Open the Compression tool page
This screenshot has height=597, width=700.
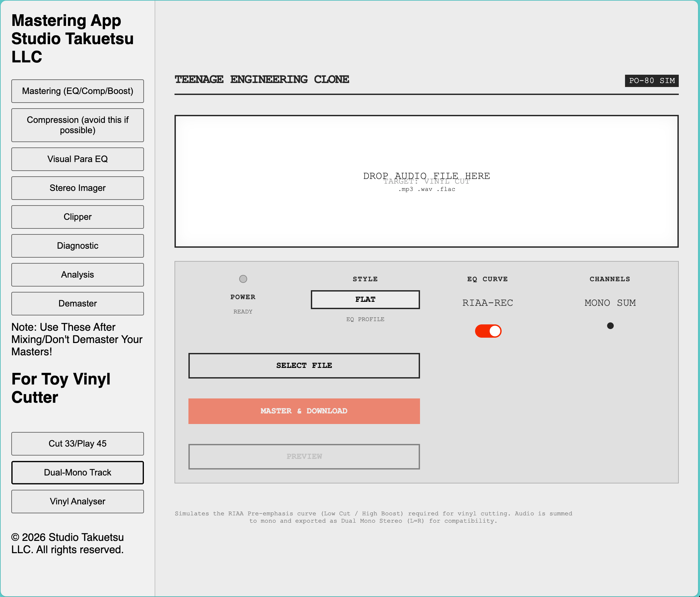[77, 125]
